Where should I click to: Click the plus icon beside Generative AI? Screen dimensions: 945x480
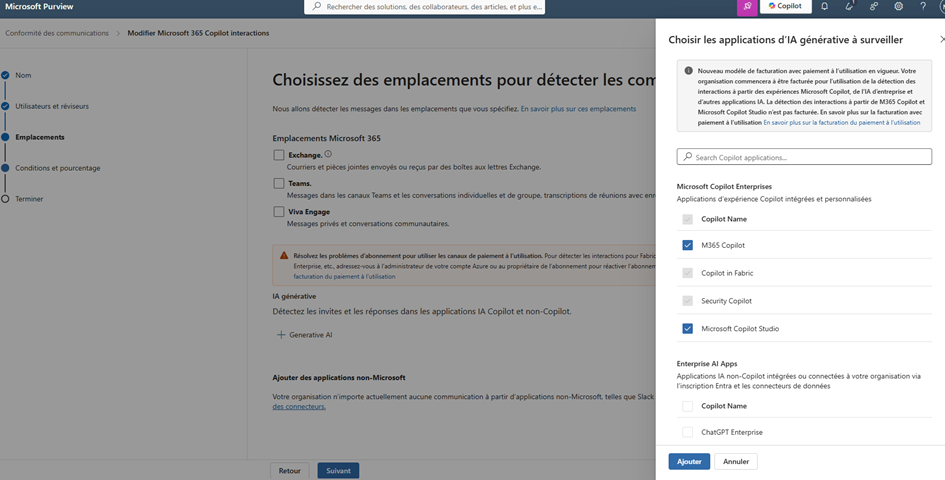click(281, 335)
